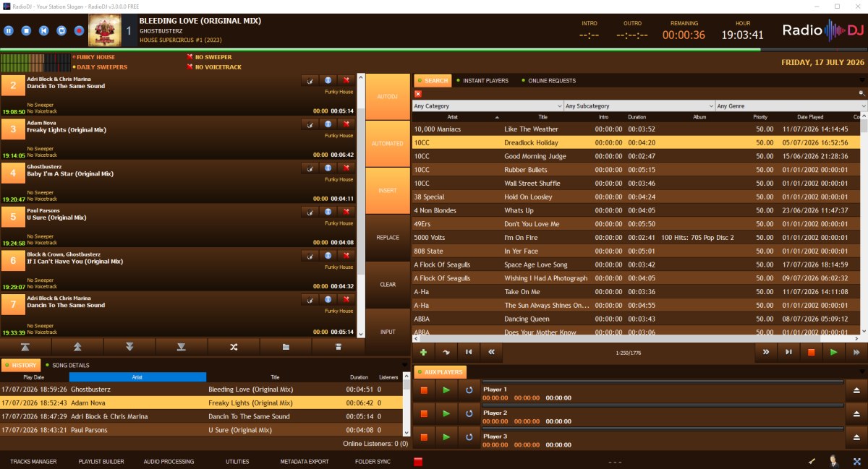Play preview of selected search track

[x=834, y=352]
